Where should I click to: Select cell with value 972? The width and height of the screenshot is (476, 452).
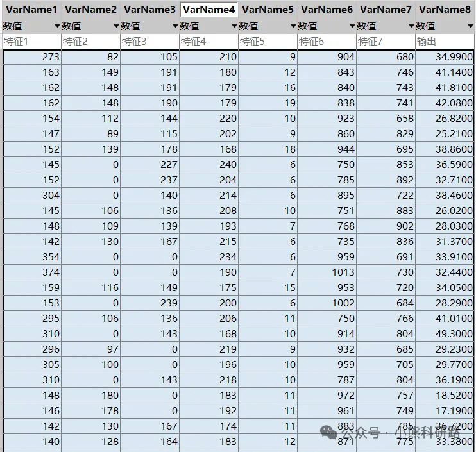coord(327,396)
